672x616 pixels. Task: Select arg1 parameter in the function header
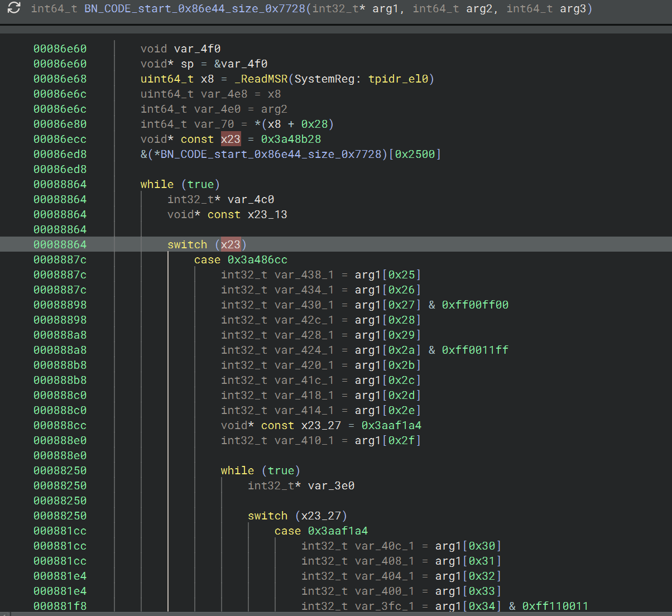coord(385,8)
